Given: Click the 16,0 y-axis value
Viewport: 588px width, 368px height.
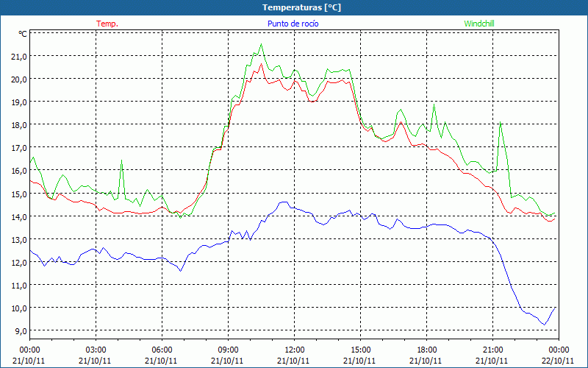Looking at the screenshot, I should tap(20, 171).
